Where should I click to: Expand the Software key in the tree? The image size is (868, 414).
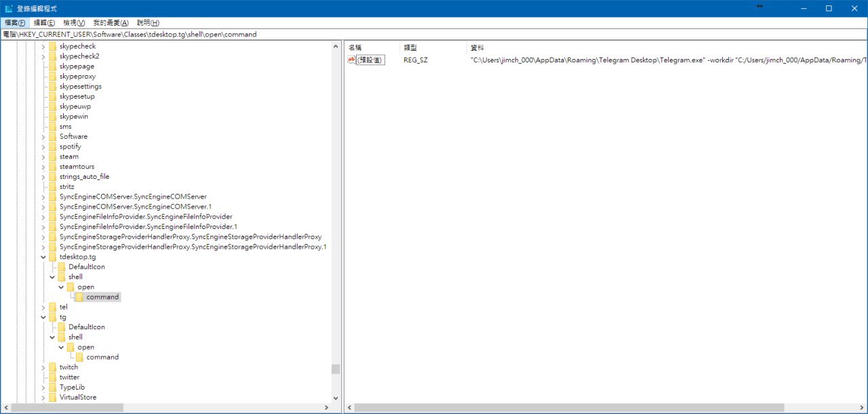click(x=43, y=136)
